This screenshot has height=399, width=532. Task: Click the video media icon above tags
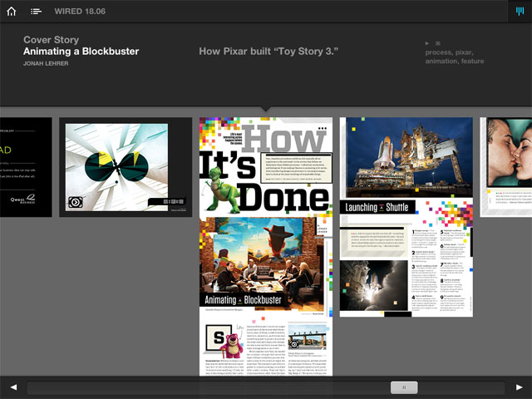coord(427,43)
